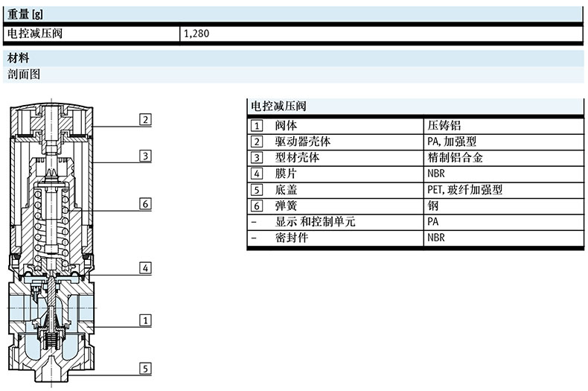588x391 pixels.
Task: Click the 驱动器壳体 component name
Action: tap(302, 142)
